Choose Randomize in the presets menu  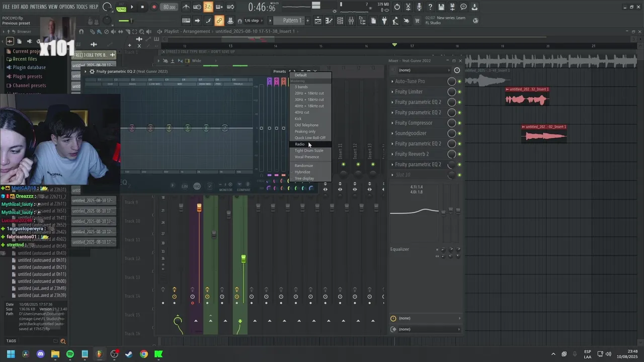tap(310, 165)
